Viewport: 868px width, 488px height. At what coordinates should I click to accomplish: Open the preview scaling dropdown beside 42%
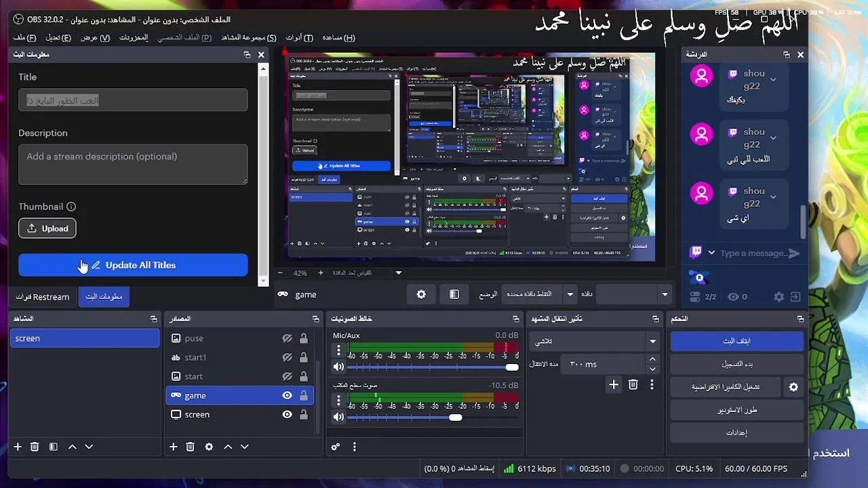tap(399, 272)
